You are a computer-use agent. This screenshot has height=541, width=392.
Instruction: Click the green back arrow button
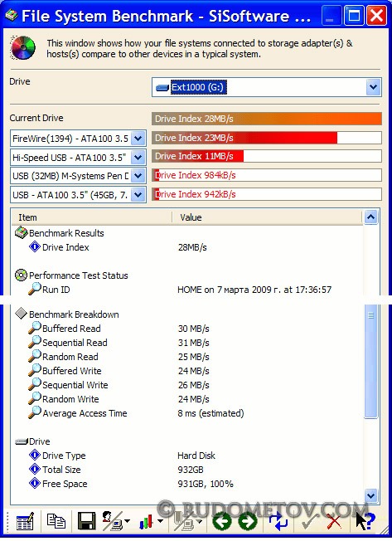(222, 520)
